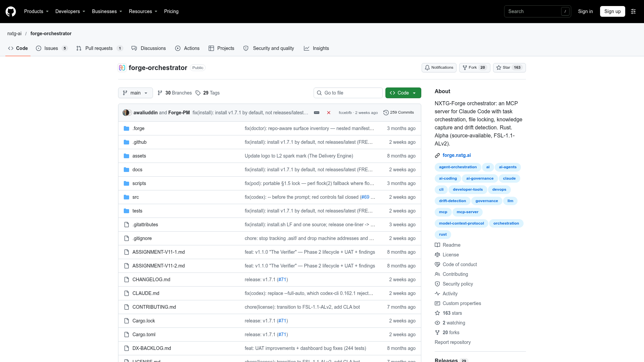Open the Resources dropdown menu
The height and width of the screenshot is (362, 644).
coord(143,11)
